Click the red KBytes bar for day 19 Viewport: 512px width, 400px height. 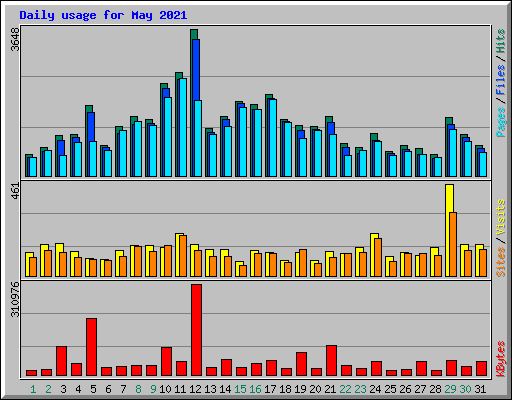[x=301, y=364]
